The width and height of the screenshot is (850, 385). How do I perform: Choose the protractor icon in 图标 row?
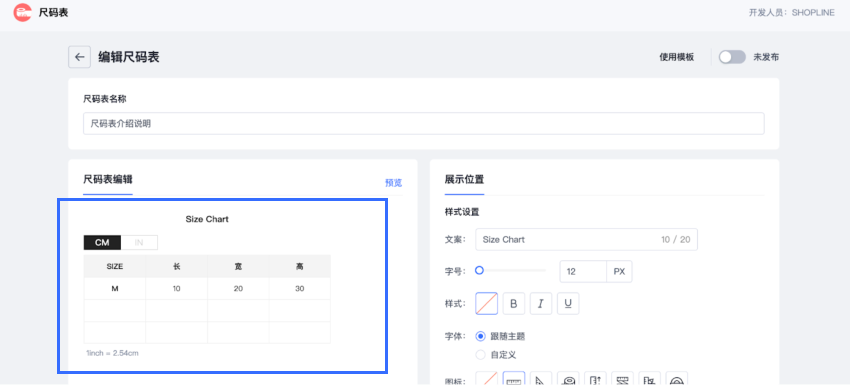point(677,378)
